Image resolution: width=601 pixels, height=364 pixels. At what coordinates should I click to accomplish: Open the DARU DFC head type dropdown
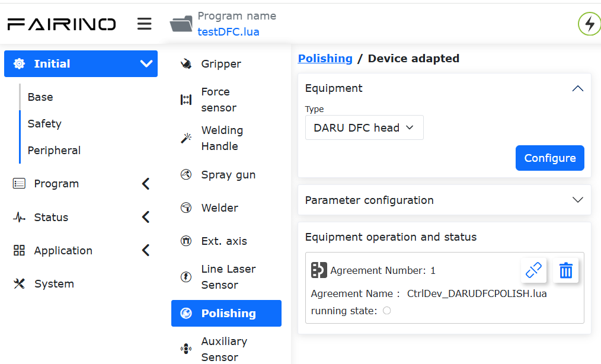point(364,127)
